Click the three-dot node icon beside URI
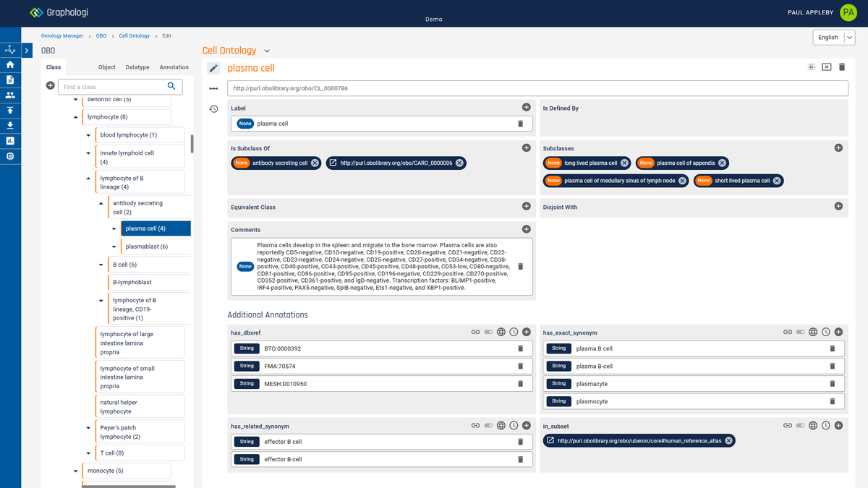Viewport: 868px width, 488px height. coord(213,88)
